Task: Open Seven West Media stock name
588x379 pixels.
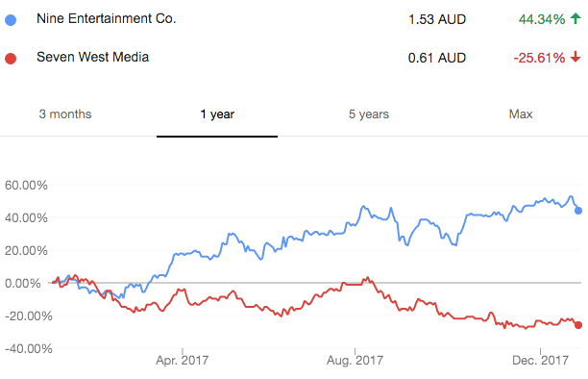Action: point(92,57)
